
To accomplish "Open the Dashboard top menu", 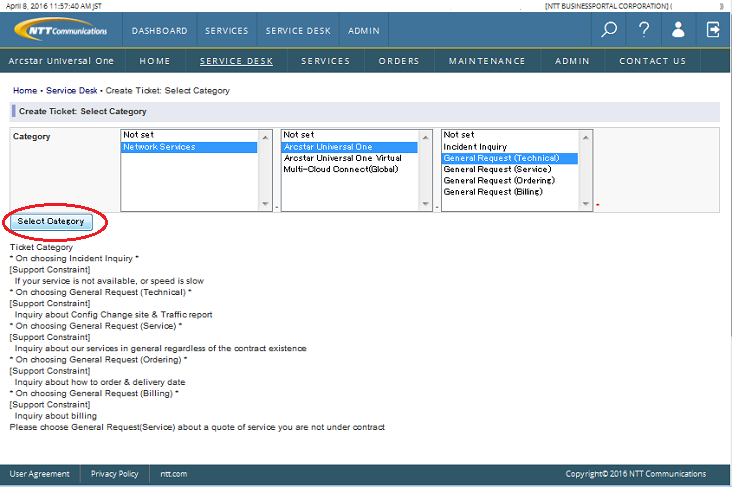I will [159, 31].
